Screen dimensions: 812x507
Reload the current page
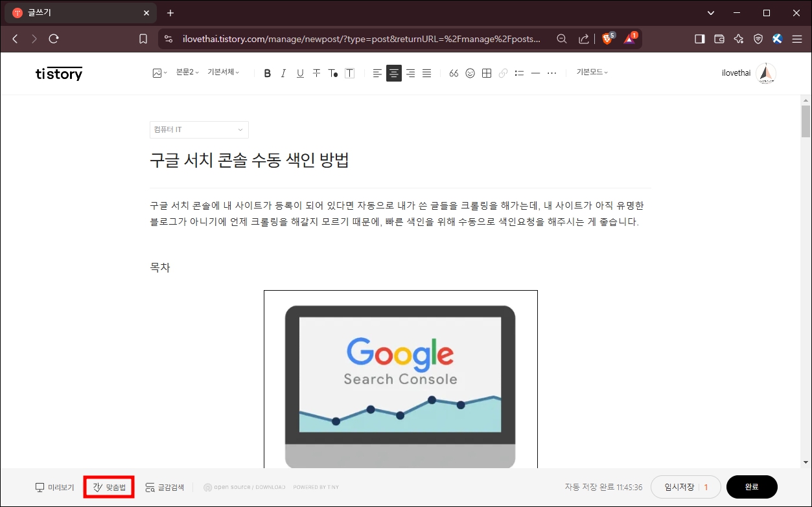tap(54, 39)
